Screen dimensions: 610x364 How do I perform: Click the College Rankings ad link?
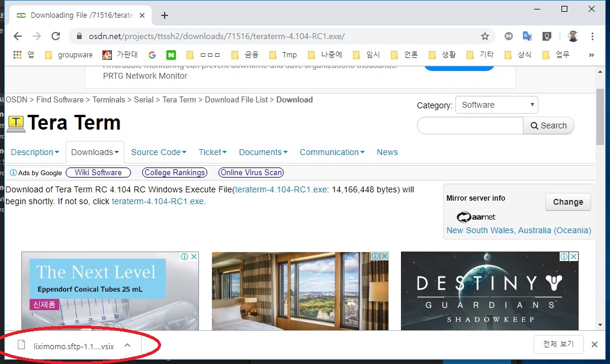[x=175, y=172]
